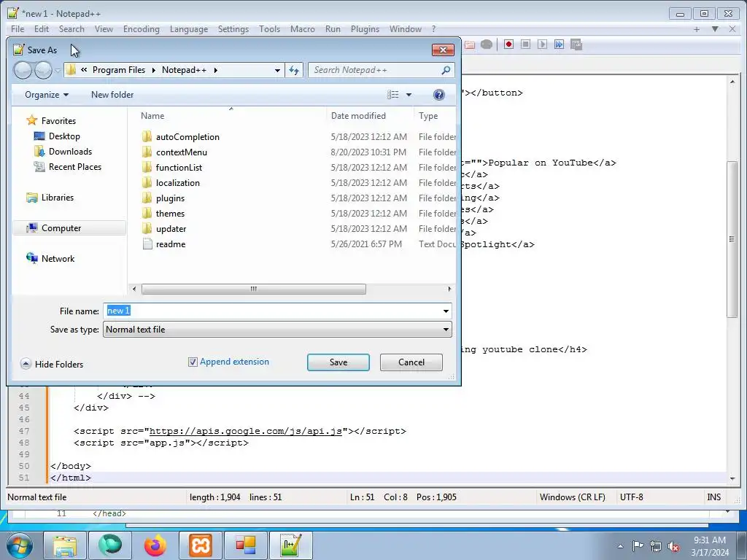The width and height of the screenshot is (747, 560).
Task: Open the view options dropdown arrow
Action: 409,95
